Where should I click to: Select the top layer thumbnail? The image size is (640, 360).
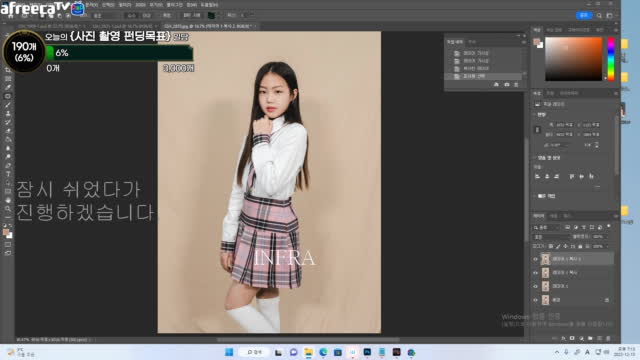pos(545,259)
